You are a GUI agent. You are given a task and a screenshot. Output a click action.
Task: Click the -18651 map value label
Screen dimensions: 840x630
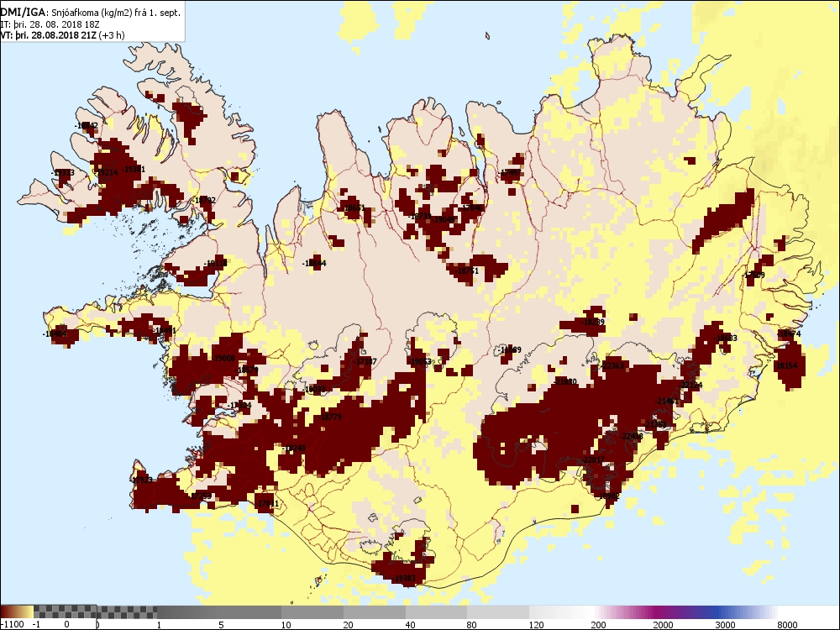point(353,207)
